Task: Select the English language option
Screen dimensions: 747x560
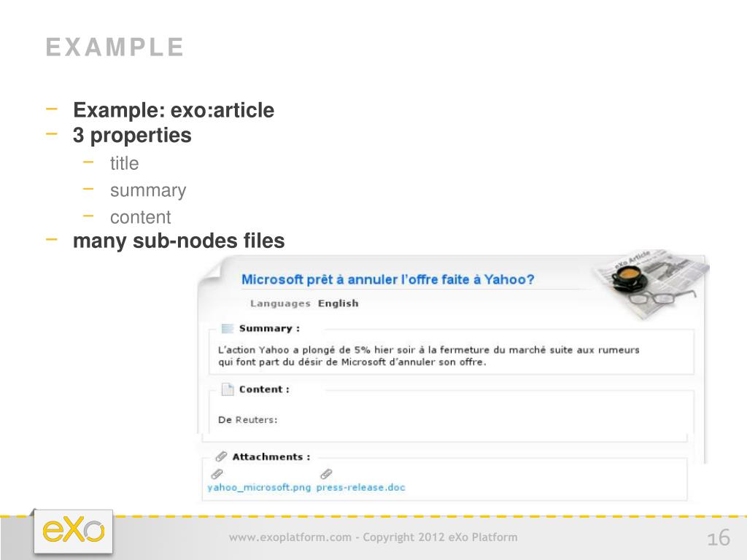Action: point(338,303)
